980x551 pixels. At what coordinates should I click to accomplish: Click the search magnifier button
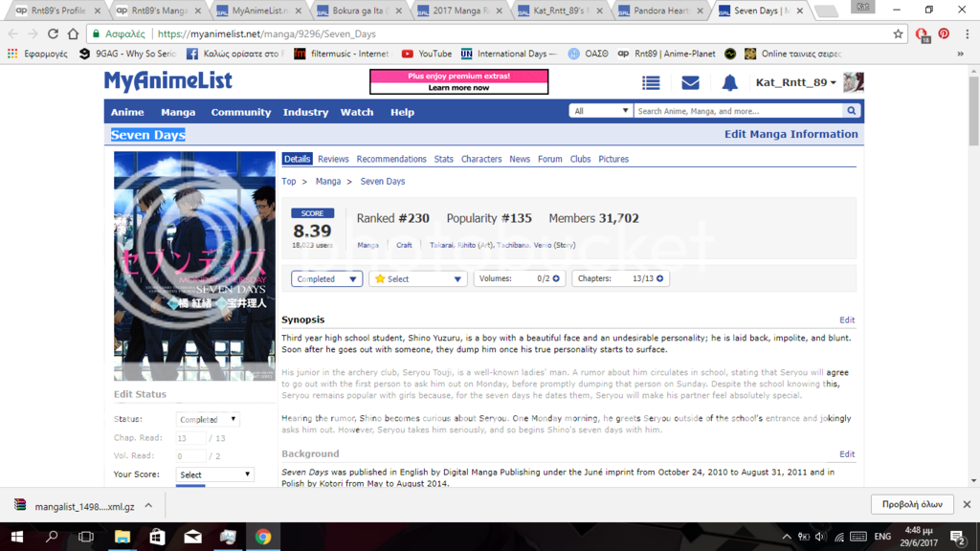(x=851, y=111)
